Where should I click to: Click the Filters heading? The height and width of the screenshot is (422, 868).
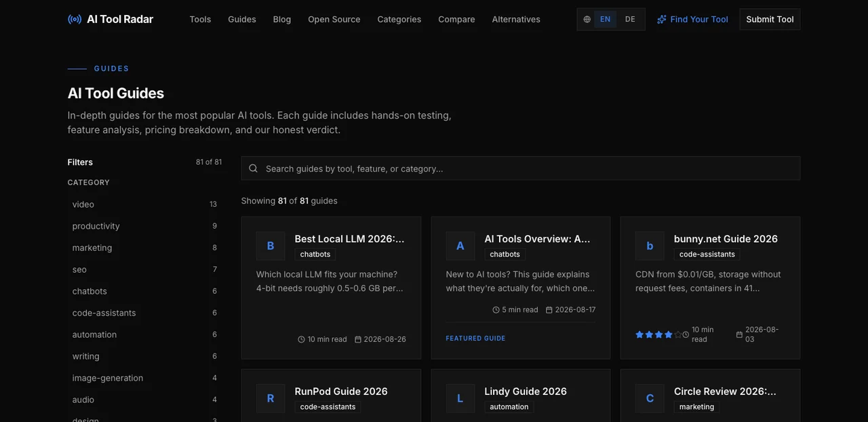pyautogui.click(x=80, y=162)
